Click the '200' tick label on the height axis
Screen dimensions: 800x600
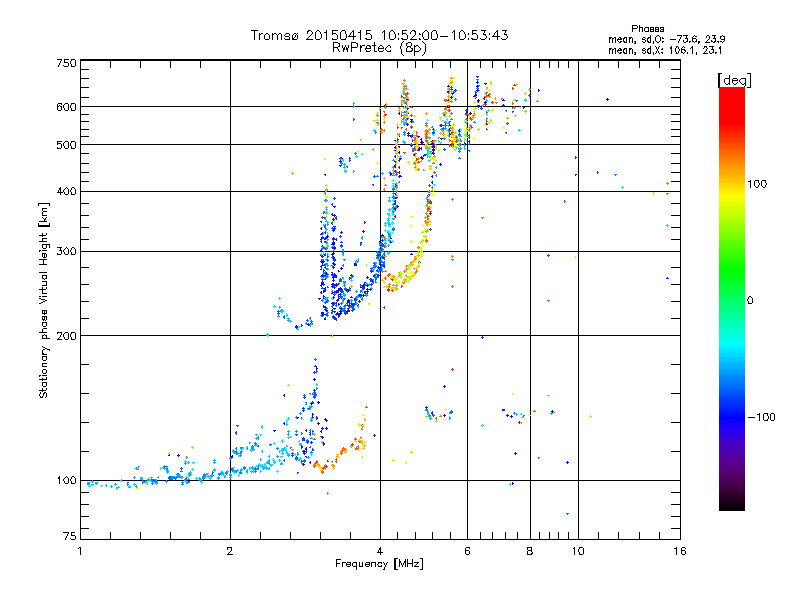pyautogui.click(x=67, y=336)
